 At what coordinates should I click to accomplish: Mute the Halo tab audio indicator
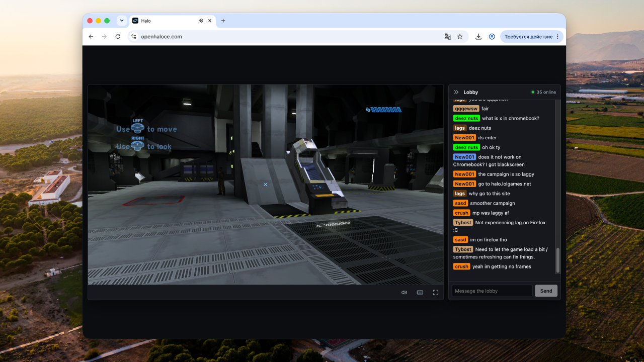(201, 21)
